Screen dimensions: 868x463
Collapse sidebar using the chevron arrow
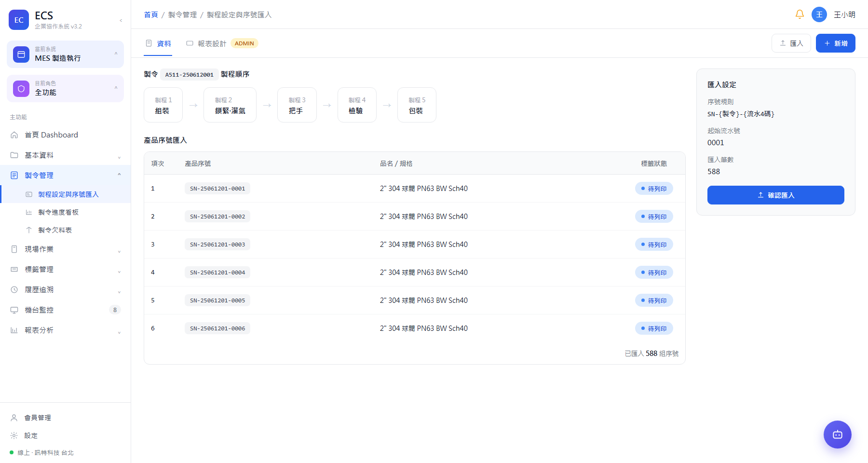point(121,20)
